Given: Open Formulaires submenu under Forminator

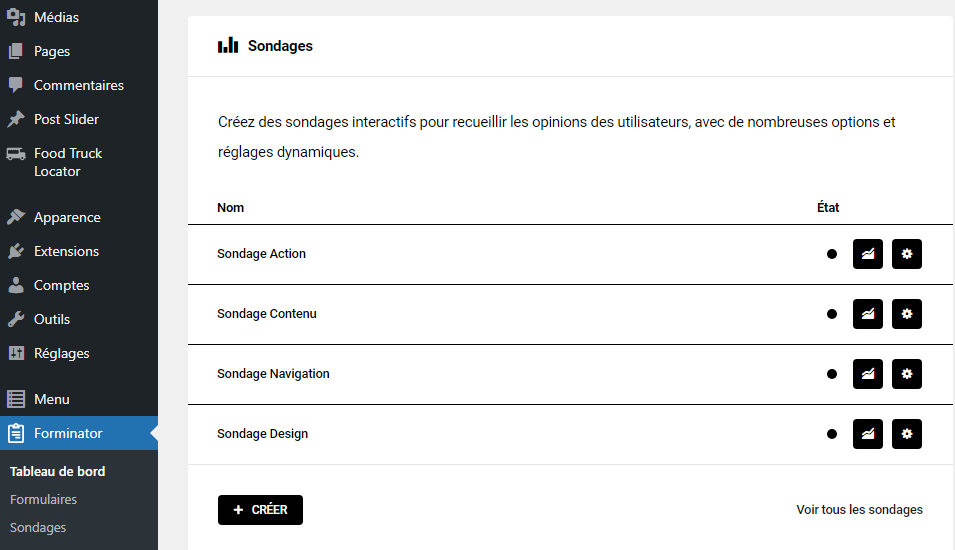Looking at the screenshot, I should click(x=43, y=499).
